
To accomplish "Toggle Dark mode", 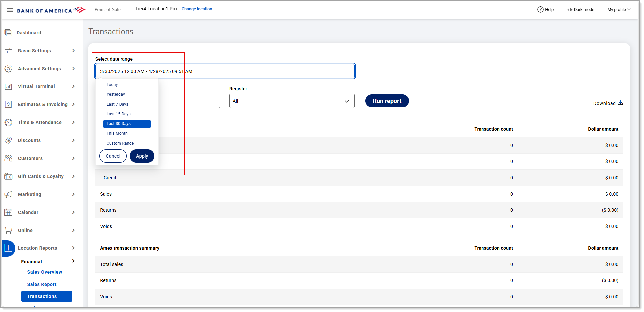I will coord(581,10).
